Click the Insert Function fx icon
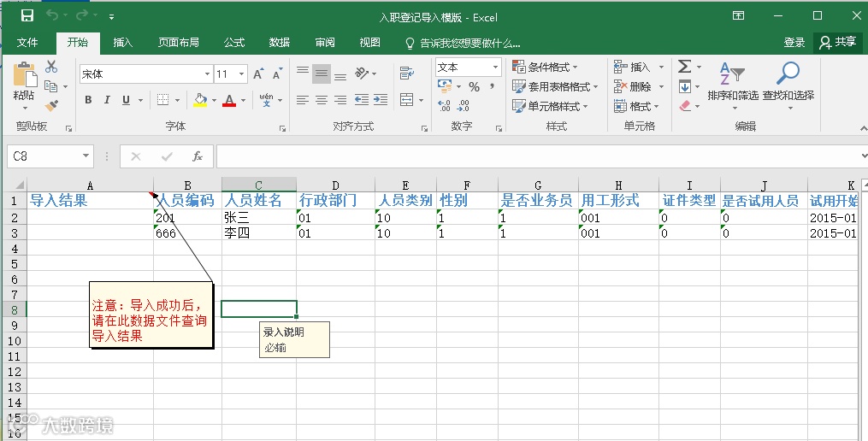This screenshot has width=868, height=441. tap(198, 156)
